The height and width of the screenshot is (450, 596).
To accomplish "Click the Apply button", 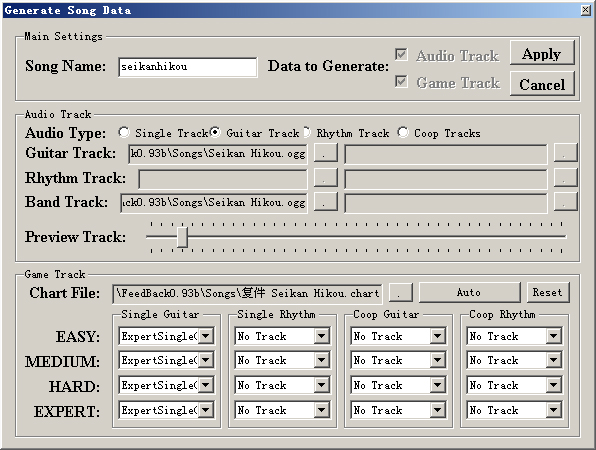I will [x=542, y=53].
